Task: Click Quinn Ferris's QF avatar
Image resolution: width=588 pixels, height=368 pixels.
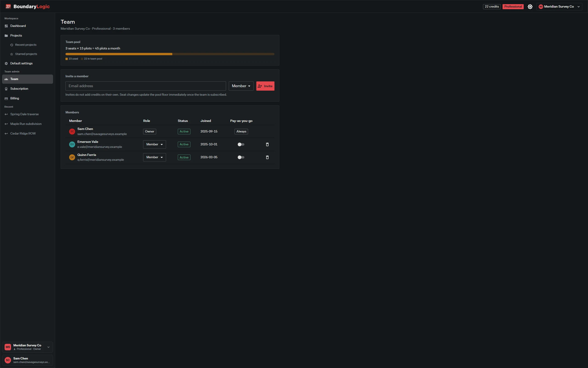Action: click(72, 157)
